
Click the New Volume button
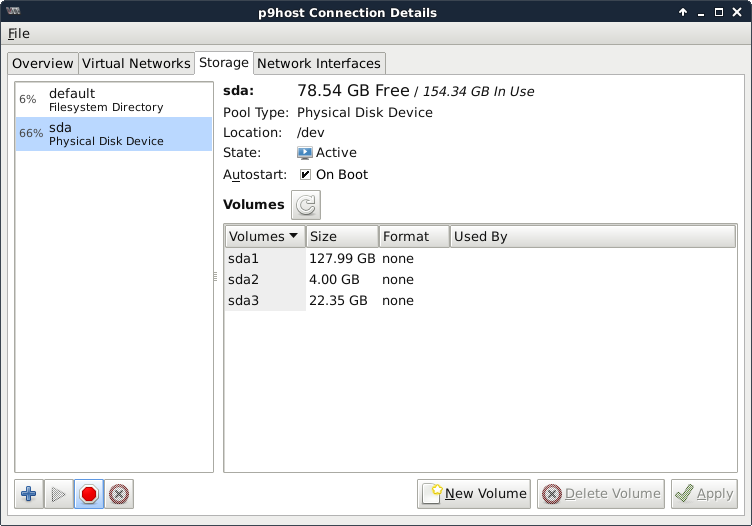pos(475,493)
